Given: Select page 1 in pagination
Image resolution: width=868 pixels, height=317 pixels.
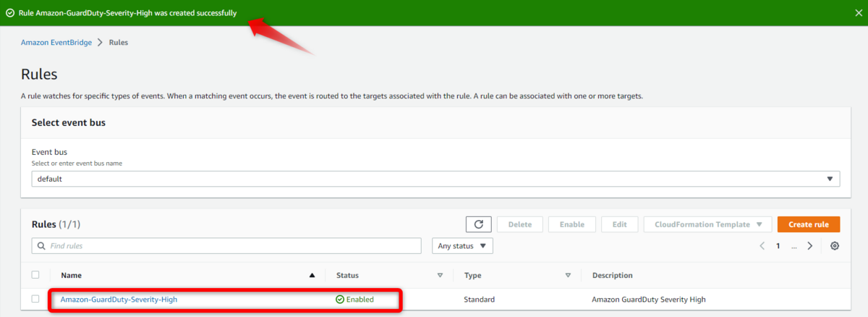Looking at the screenshot, I should (x=778, y=246).
